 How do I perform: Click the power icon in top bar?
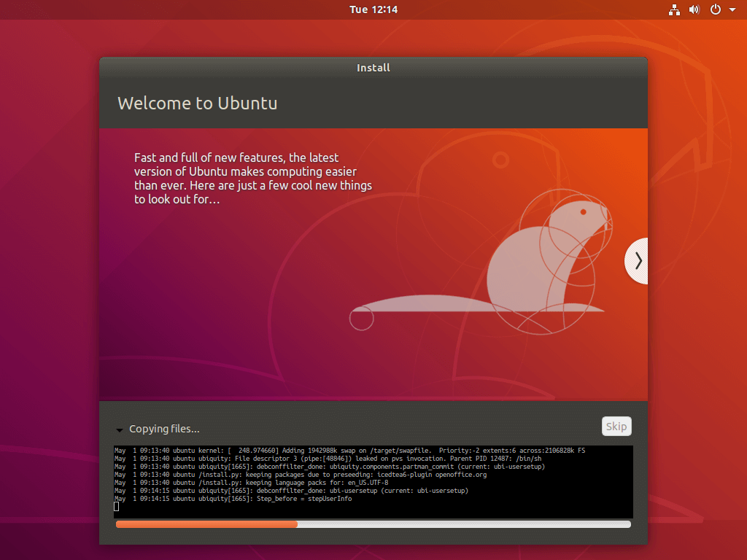point(716,9)
